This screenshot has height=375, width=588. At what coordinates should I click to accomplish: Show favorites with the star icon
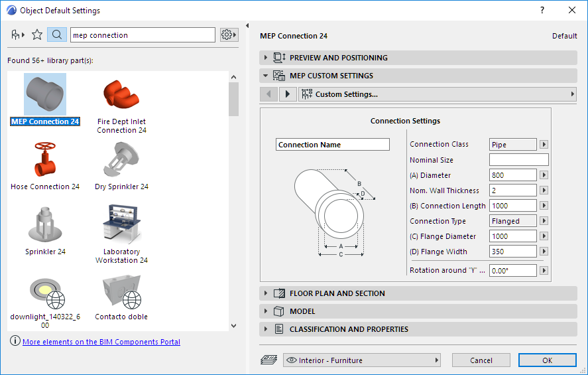37,35
